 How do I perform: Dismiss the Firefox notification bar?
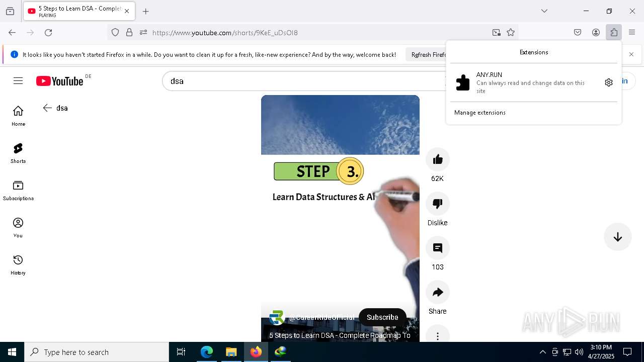coord(631,54)
